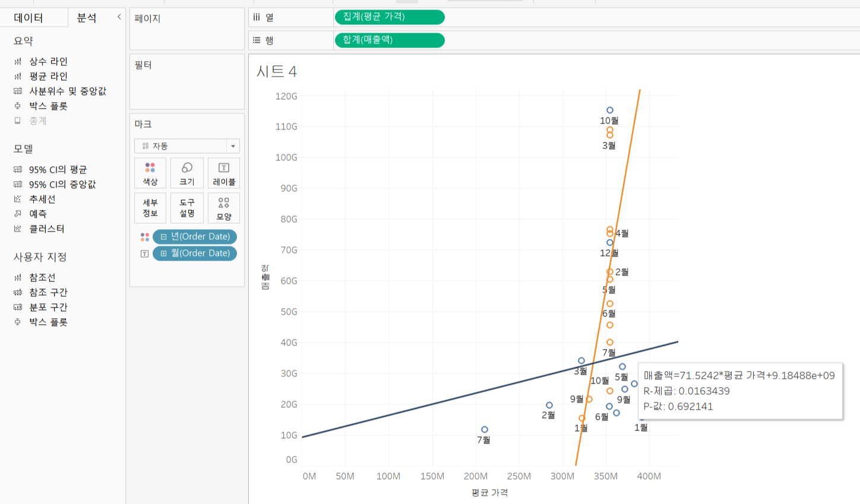
Task: Select the 예측 icon
Action: [18, 214]
